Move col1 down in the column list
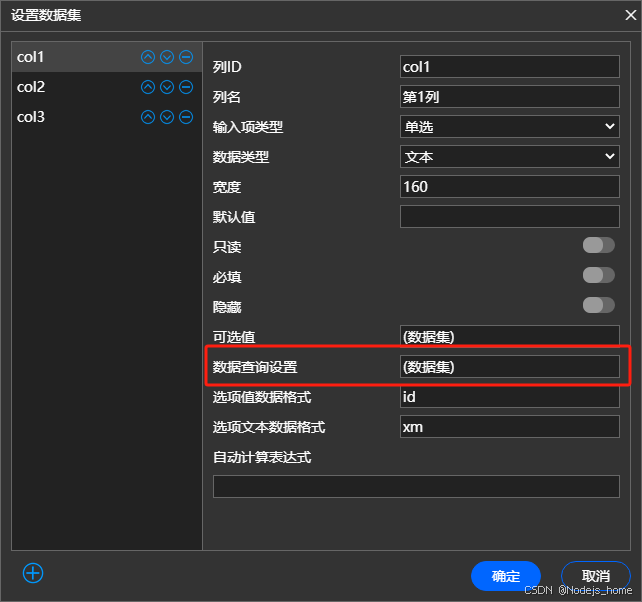This screenshot has height=602, width=642. coord(167,57)
